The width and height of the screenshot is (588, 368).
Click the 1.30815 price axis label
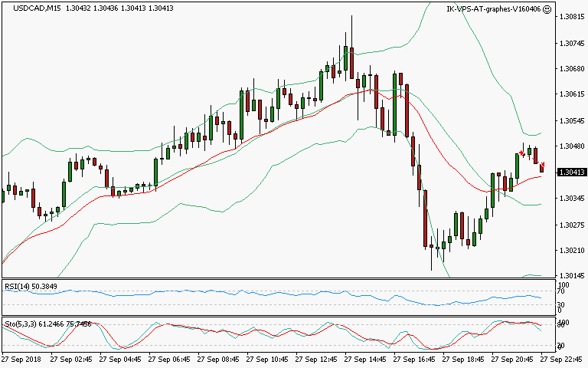pos(572,16)
